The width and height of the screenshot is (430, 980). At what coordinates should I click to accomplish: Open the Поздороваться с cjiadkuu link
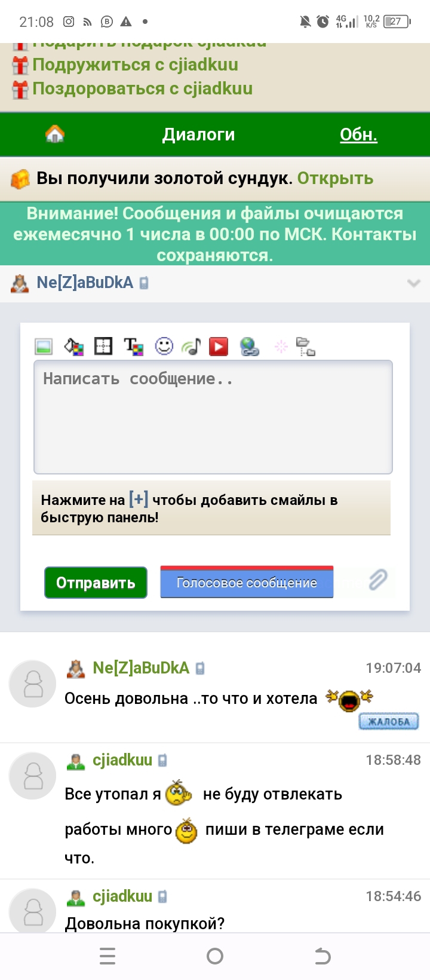pyautogui.click(x=142, y=88)
